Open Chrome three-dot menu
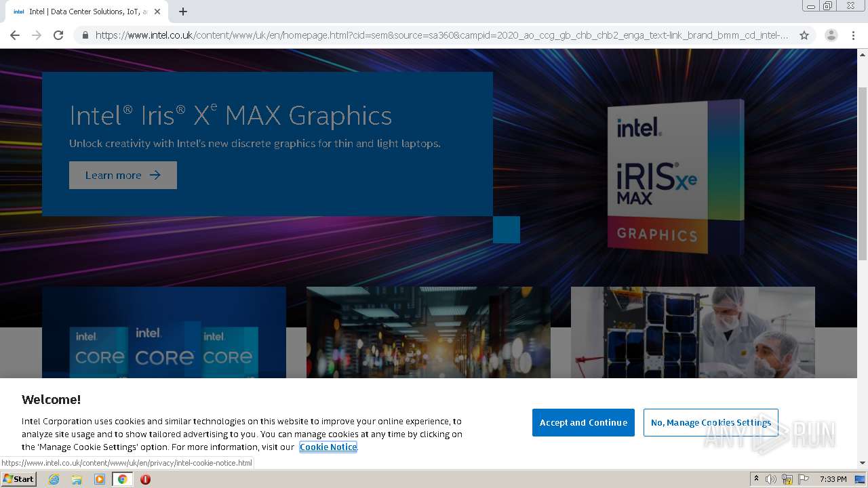The height and width of the screenshot is (488, 868). click(x=853, y=35)
